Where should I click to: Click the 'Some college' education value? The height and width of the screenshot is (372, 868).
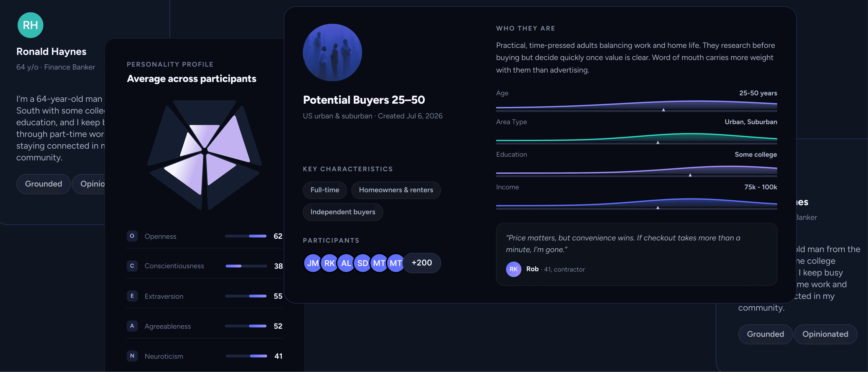coord(756,154)
